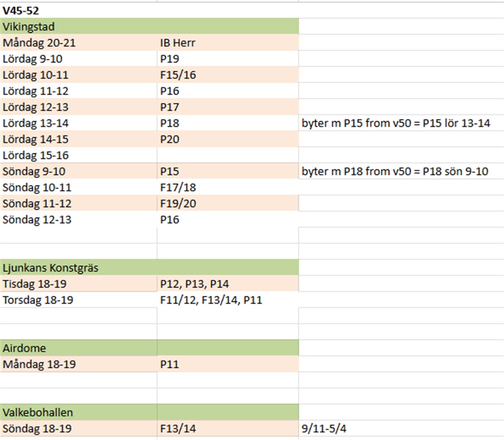The height and width of the screenshot is (440, 504).
Task: Select the "IB Herr" cell
Action: point(177,43)
